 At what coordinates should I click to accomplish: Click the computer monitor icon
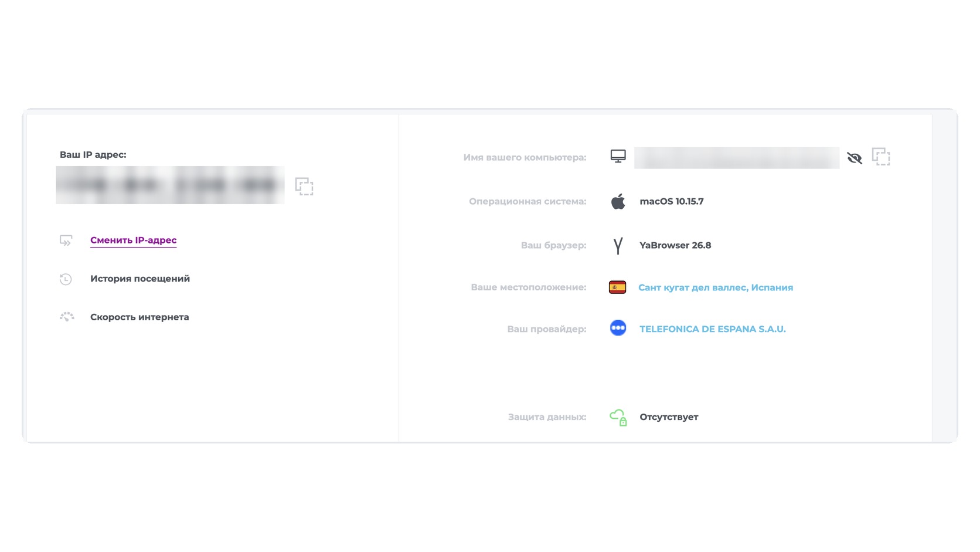pos(618,156)
